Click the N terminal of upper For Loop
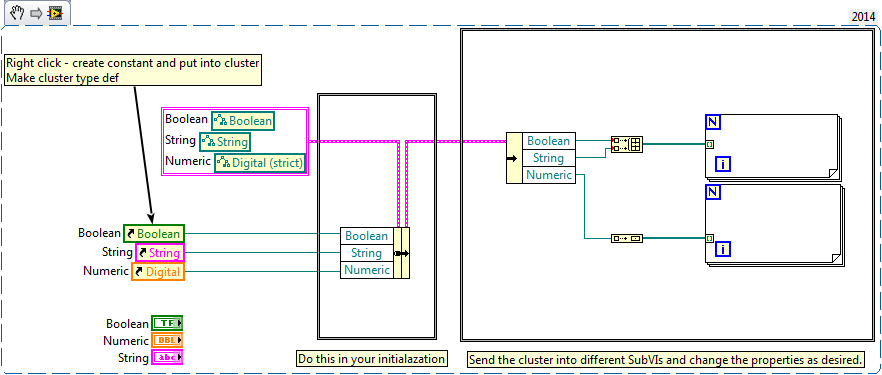The height and width of the screenshot is (375, 882). [713, 122]
